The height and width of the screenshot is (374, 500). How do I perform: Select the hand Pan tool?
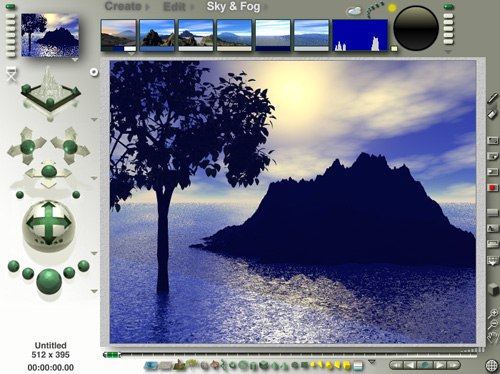click(492, 338)
